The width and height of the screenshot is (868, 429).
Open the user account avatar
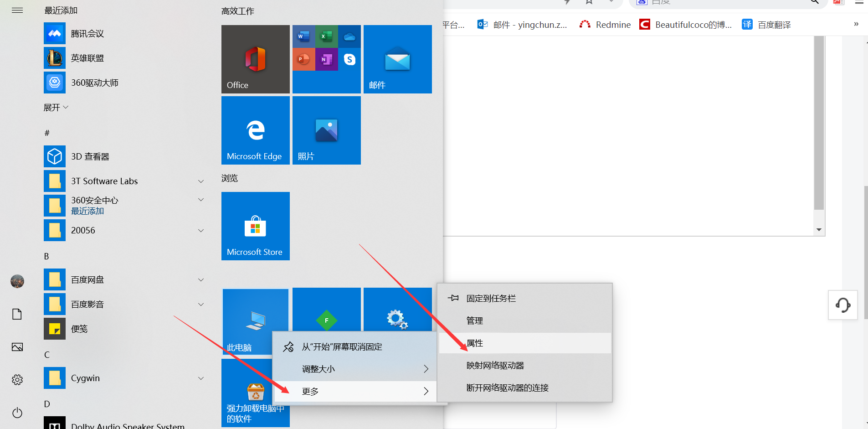(x=17, y=281)
